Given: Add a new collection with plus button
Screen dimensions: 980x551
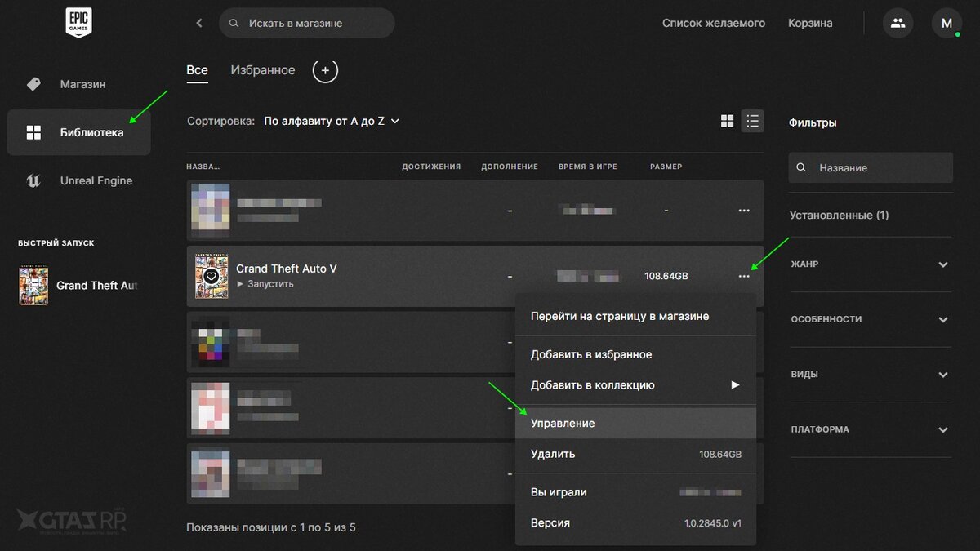Looking at the screenshot, I should point(325,70).
